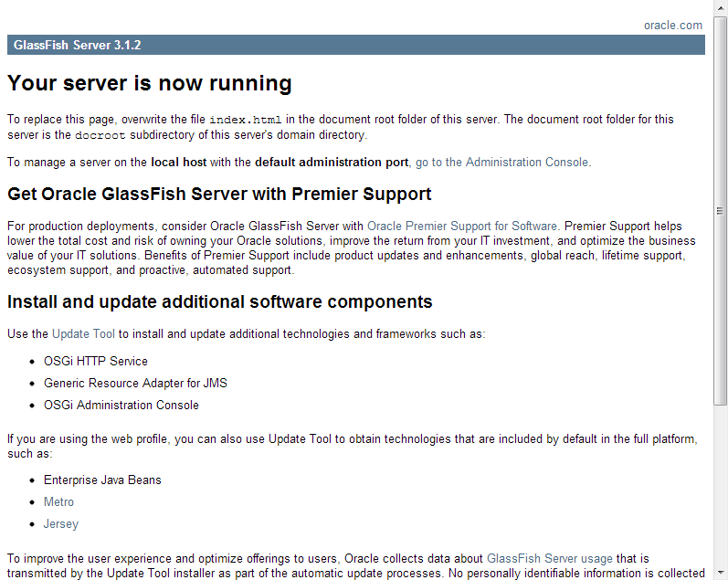Click the index.html code text
Screen dimensions: 728x580
point(246,120)
